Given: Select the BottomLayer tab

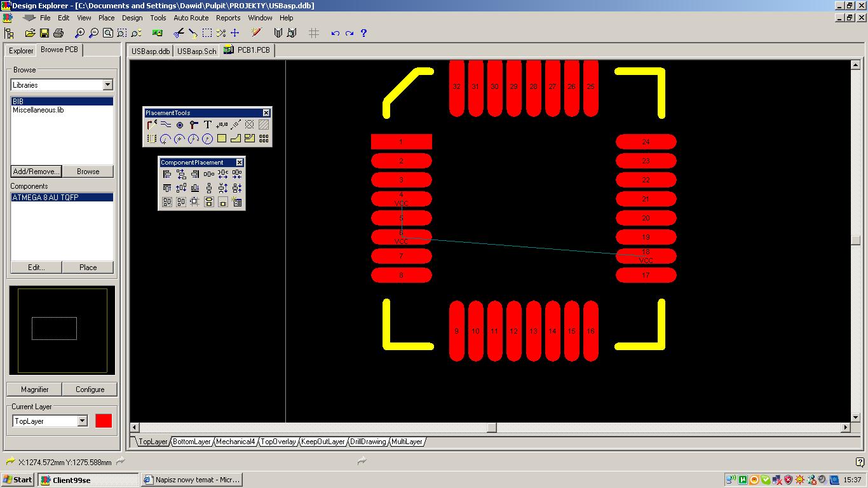Looking at the screenshot, I should coord(191,442).
